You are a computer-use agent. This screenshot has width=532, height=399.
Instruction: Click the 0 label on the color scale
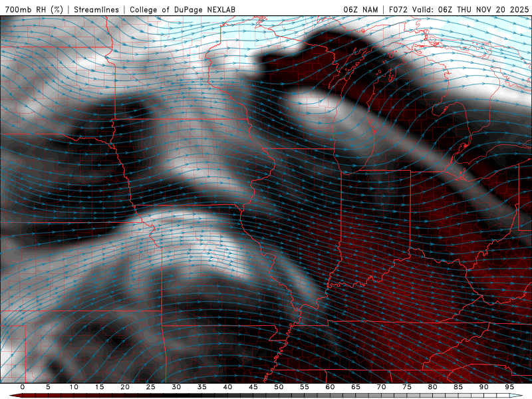point(23,387)
